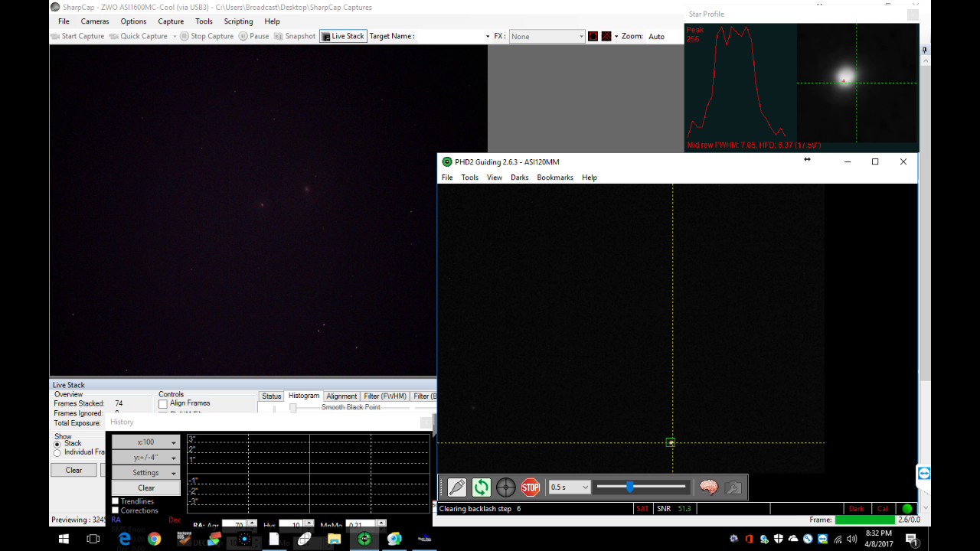Viewport: 980px width, 551px height.
Task: Click the PHD2 guide crosshair icon
Action: 506,487
